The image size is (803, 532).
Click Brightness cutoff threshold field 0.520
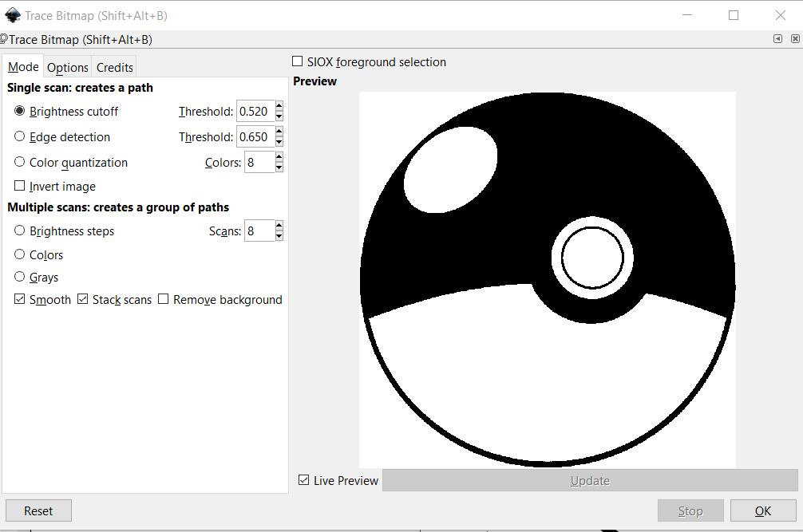point(255,111)
